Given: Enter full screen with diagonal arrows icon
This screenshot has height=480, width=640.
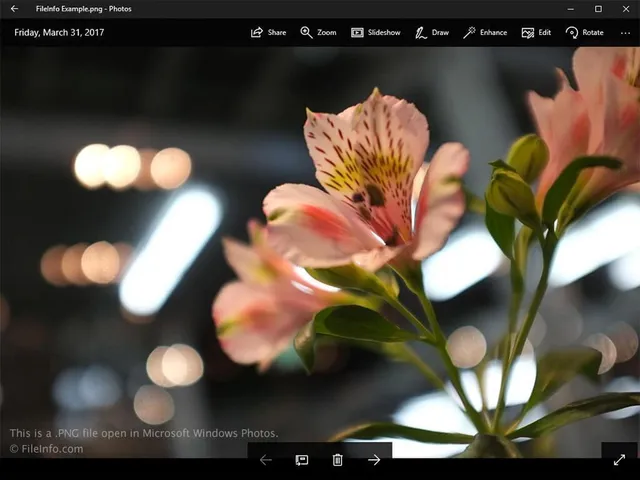Looking at the screenshot, I should 619,460.
